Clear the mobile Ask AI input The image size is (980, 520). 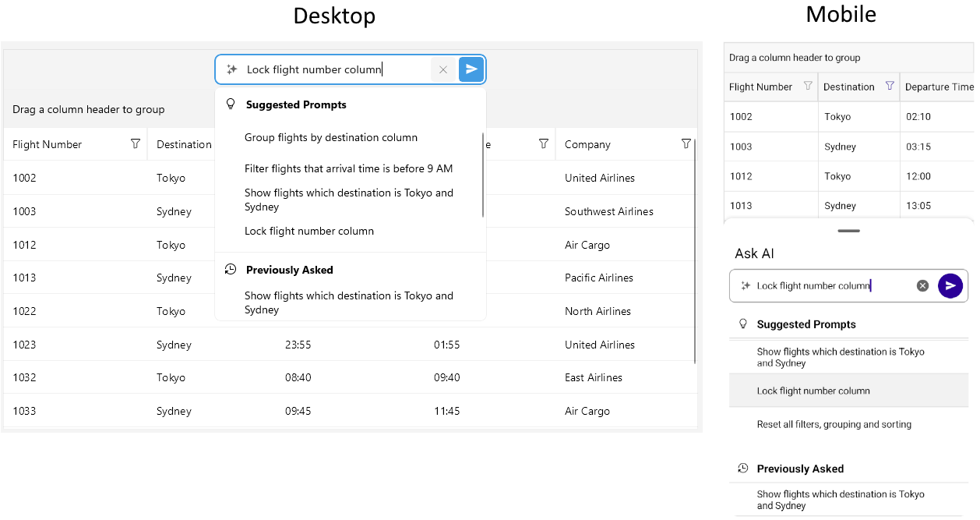tap(922, 286)
